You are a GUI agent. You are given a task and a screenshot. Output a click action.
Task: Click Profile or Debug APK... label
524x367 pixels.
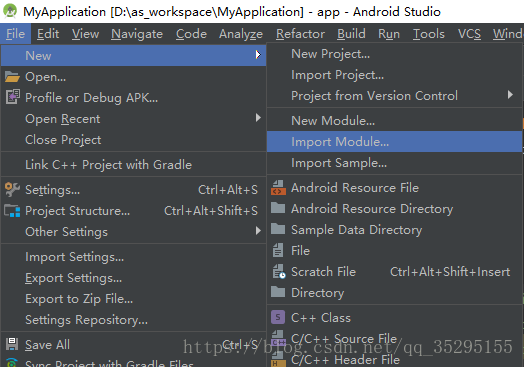[91, 98]
